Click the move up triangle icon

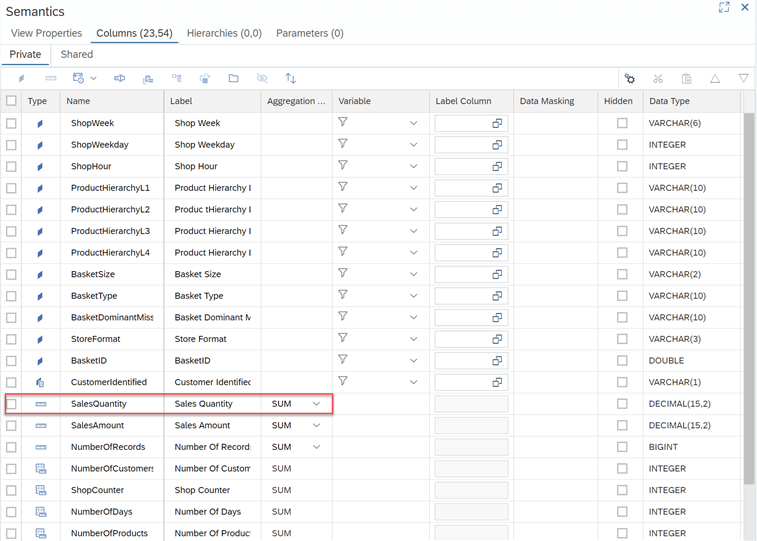click(x=715, y=78)
